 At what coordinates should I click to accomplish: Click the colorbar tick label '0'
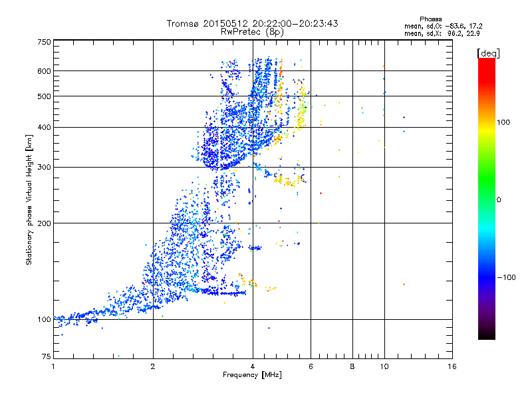pyautogui.click(x=498, y=199)
